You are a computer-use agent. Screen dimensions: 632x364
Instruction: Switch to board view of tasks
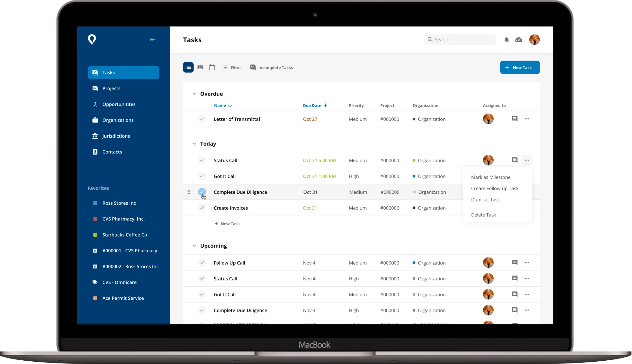tap(200, 67)
